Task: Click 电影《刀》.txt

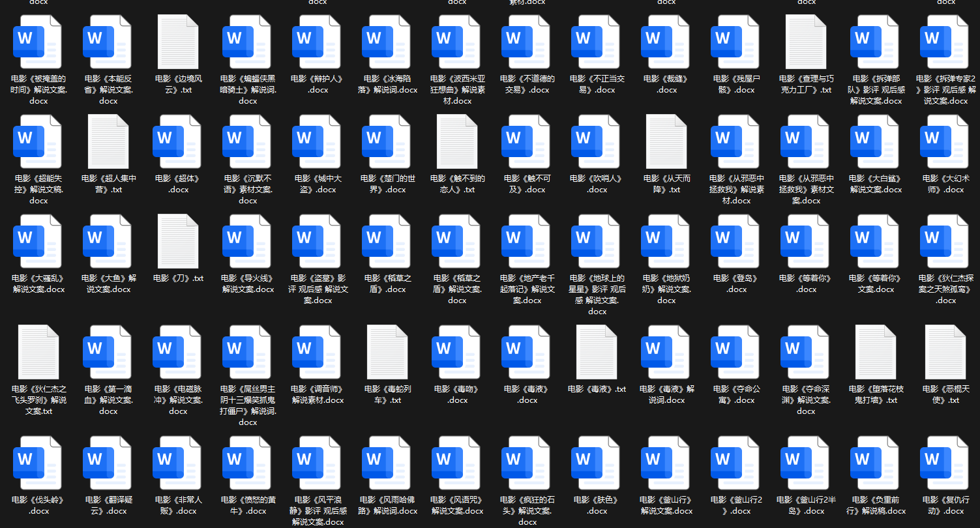Action: click(177, 239)
